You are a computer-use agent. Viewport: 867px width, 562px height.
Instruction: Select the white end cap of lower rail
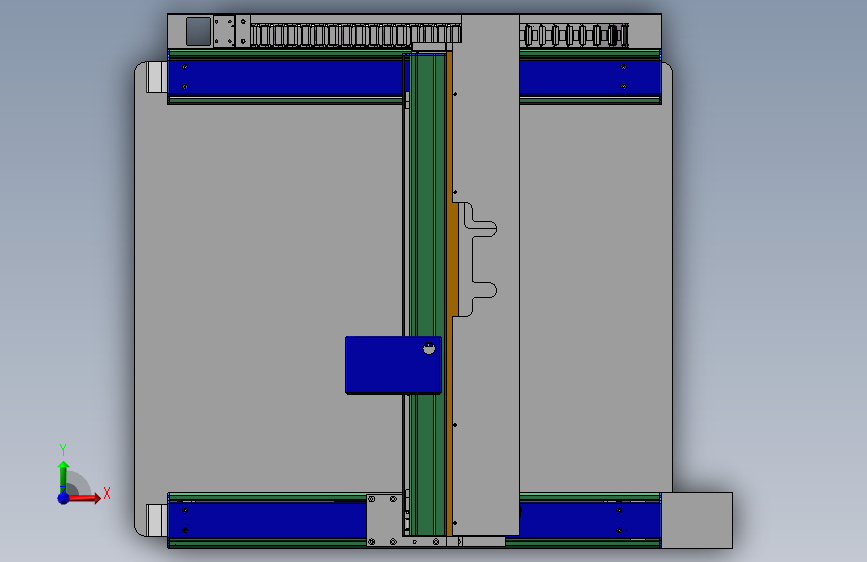click(x=156, y=520)
